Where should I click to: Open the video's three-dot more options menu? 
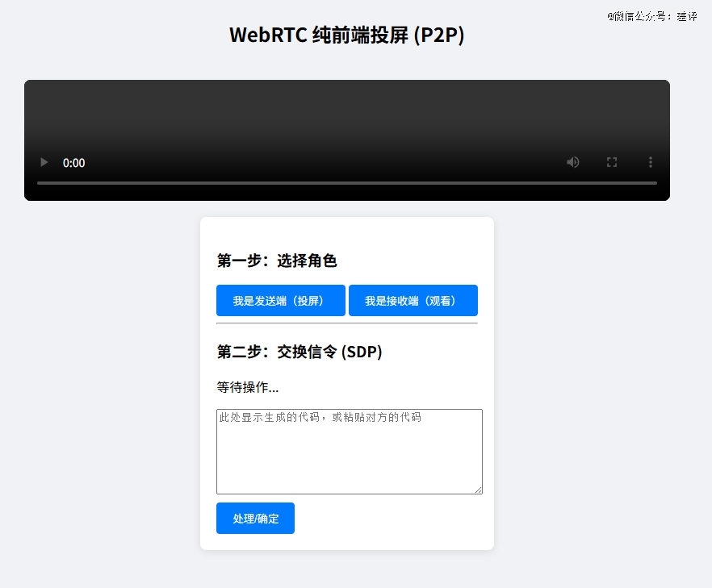[651, 162]
